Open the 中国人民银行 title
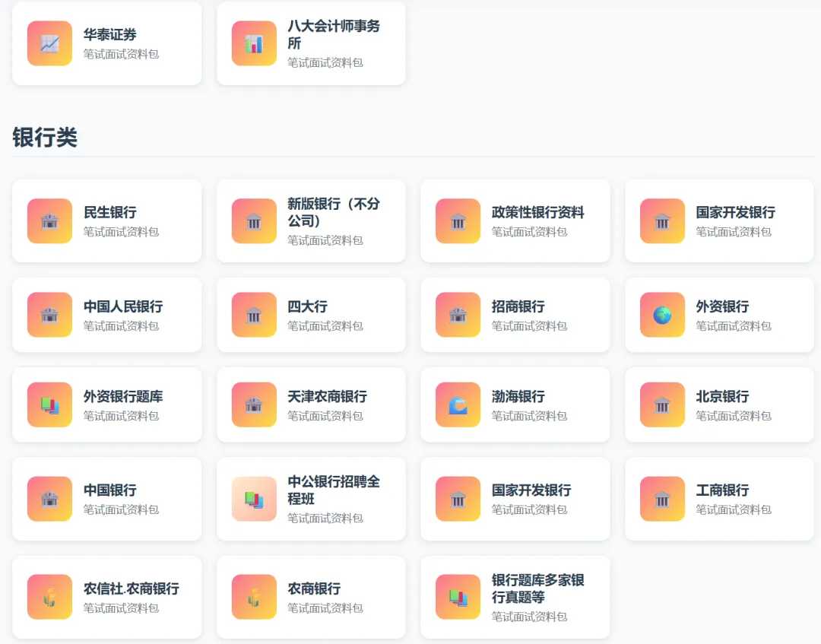 click(123, 306)
